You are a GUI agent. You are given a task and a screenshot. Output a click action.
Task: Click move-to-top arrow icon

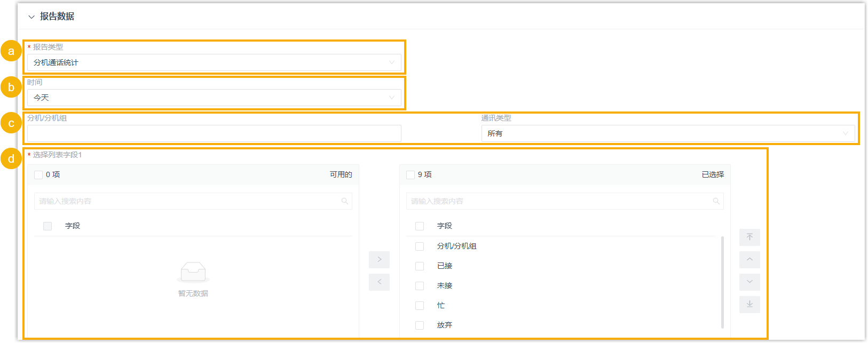[x=749, y=237]
